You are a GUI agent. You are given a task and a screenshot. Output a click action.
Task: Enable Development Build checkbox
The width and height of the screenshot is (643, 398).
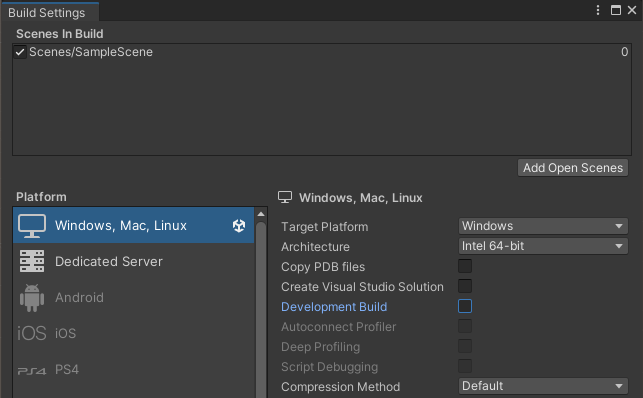coord(465,306)
